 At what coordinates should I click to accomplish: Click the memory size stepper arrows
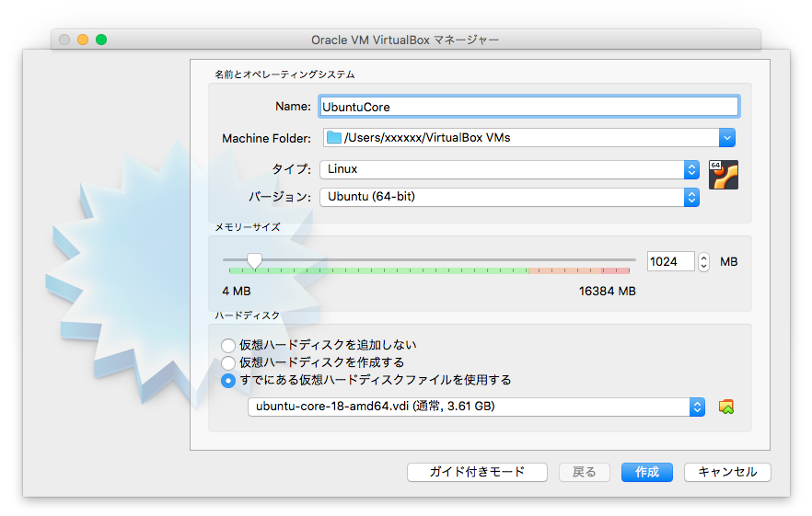[703, 262]
